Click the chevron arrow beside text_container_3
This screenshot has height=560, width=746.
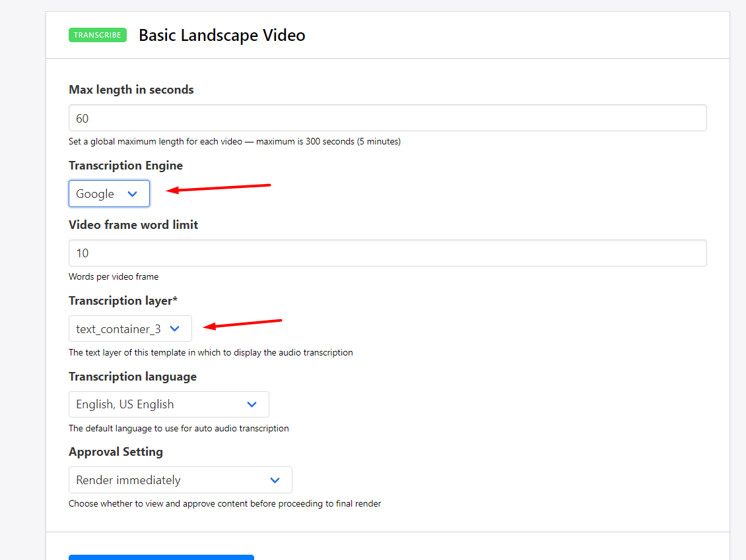pyautogui.click(x=175, y=328)
